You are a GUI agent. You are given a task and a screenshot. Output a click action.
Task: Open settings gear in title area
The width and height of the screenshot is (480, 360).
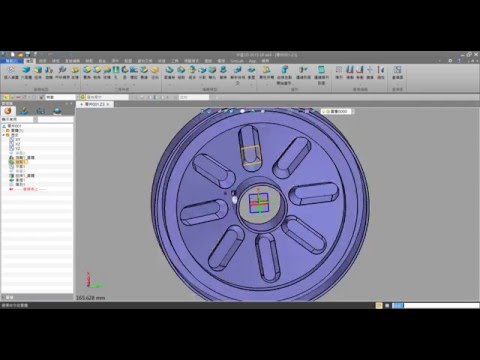tap(450, 61)
